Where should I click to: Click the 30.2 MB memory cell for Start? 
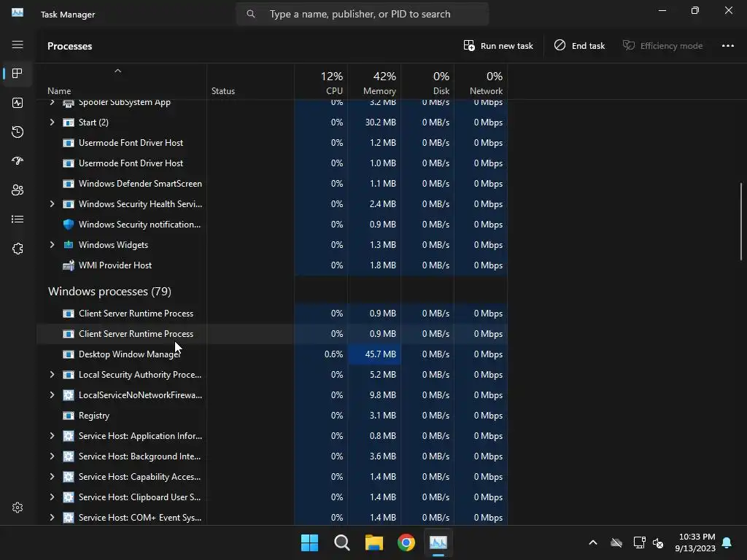click(x=374, y=122)
